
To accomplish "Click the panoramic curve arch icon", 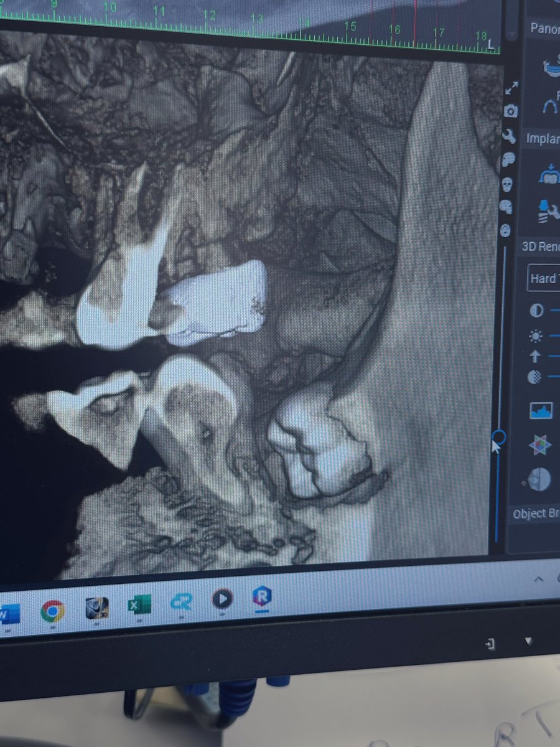I will coord(551,106).
